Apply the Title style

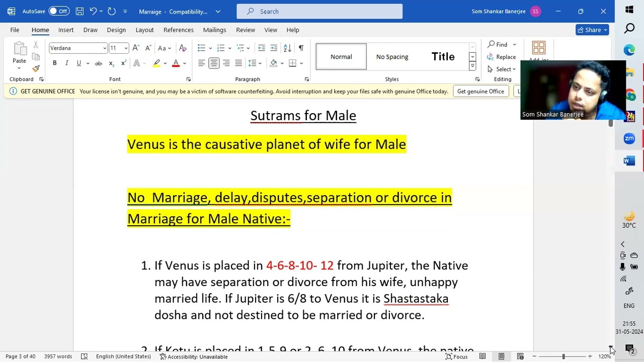point(443,57)
